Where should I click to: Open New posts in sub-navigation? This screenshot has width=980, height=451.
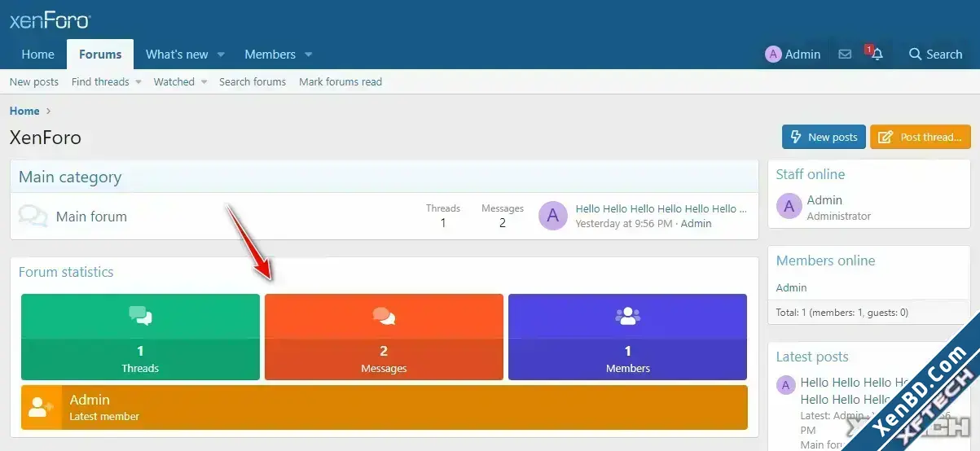coord(34,81)
